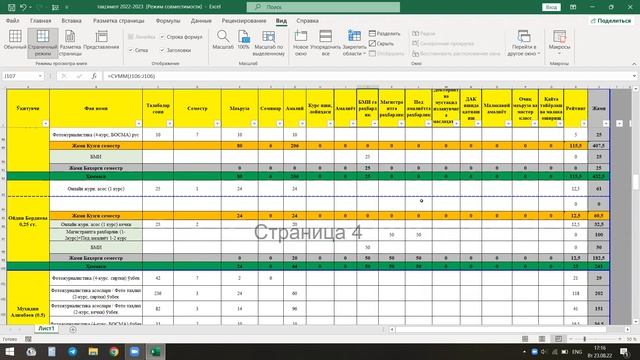Toggle Строка формул checkbox

click(x=181, y=37)
